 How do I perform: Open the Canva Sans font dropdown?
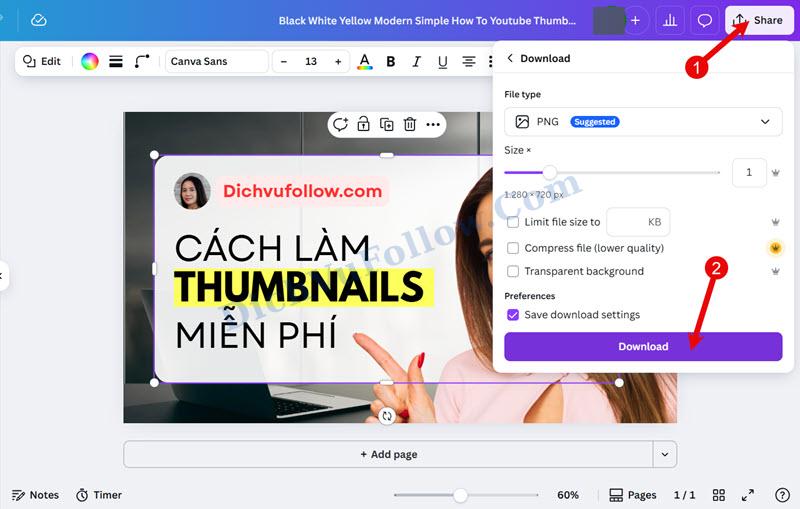point(216,61)
